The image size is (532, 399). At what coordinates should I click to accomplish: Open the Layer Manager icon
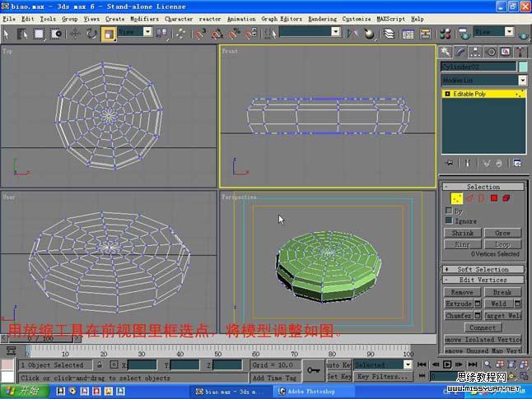389,34
